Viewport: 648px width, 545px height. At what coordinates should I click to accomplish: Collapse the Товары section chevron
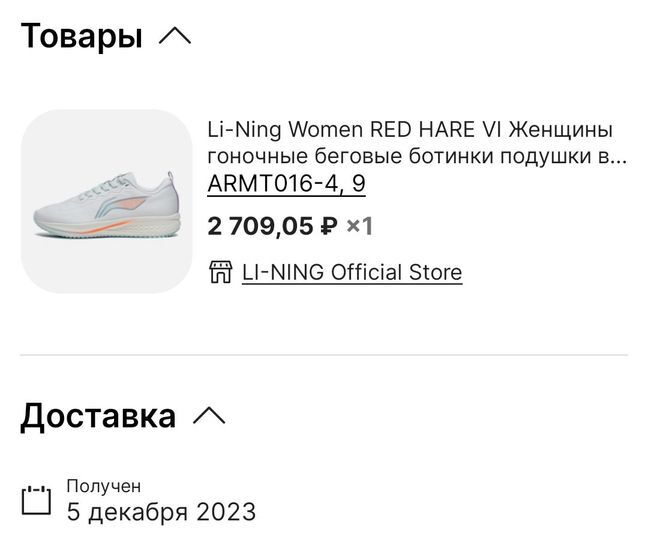tap(174, 37)
